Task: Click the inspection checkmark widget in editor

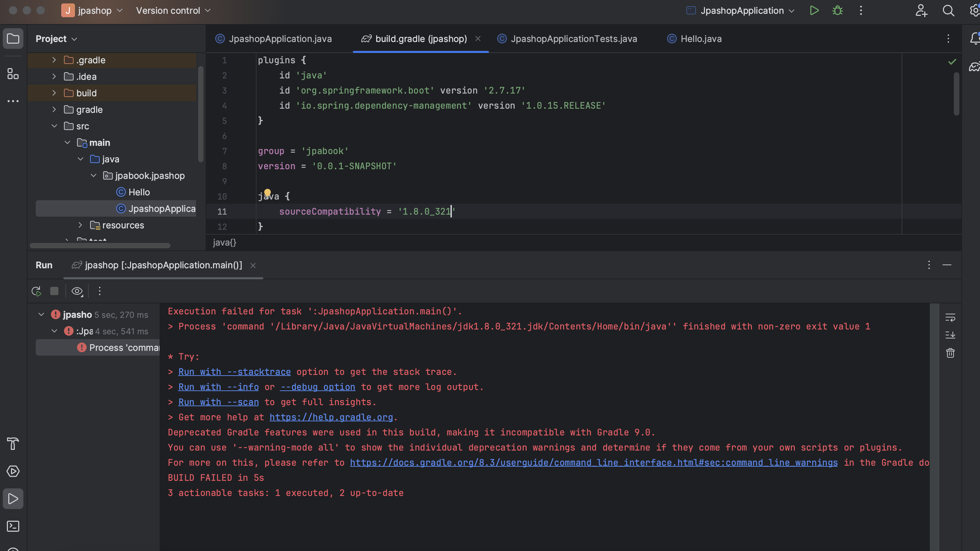Action: (952, 62)
